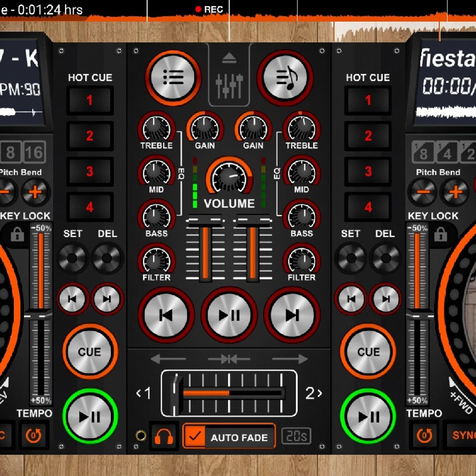The image size is (476, 476).
Task: Click right deck SET hot cue knob
Action: 351,258
